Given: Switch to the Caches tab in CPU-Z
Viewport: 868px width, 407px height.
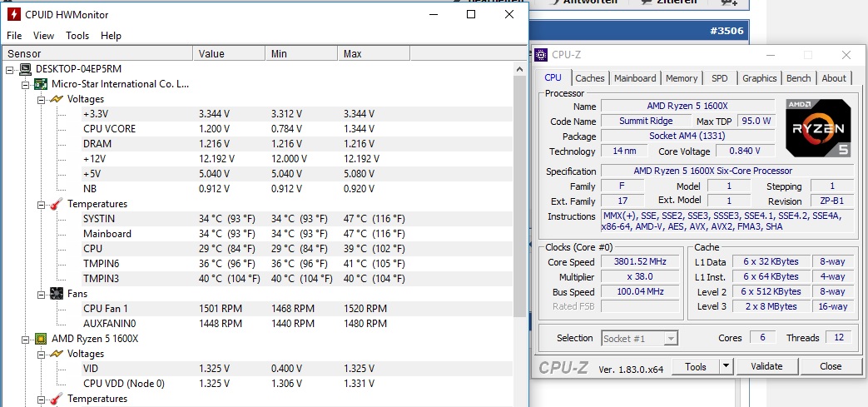Looking at the screenshot, I should point(589,78).
